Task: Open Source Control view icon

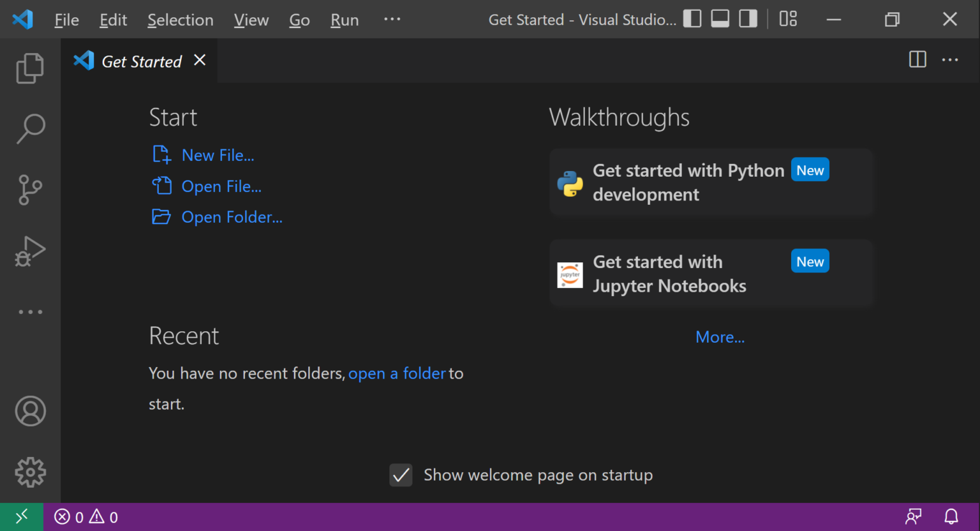Action: [30, 190]
